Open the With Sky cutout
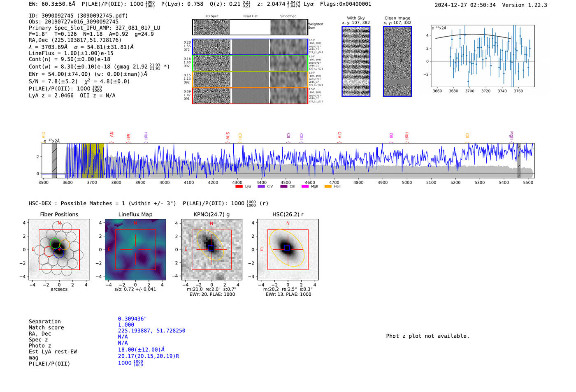 pyautogui.click(x=356, y=61)
